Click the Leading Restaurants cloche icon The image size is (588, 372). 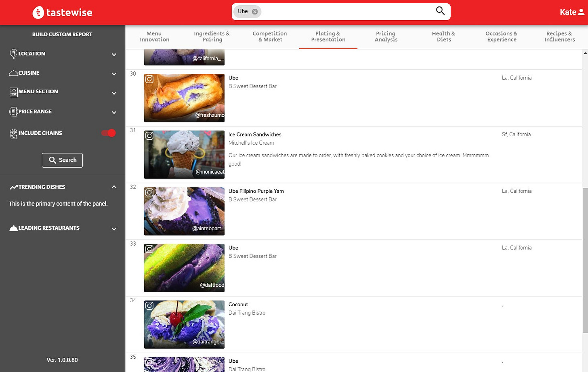click(x=13, y=228)
